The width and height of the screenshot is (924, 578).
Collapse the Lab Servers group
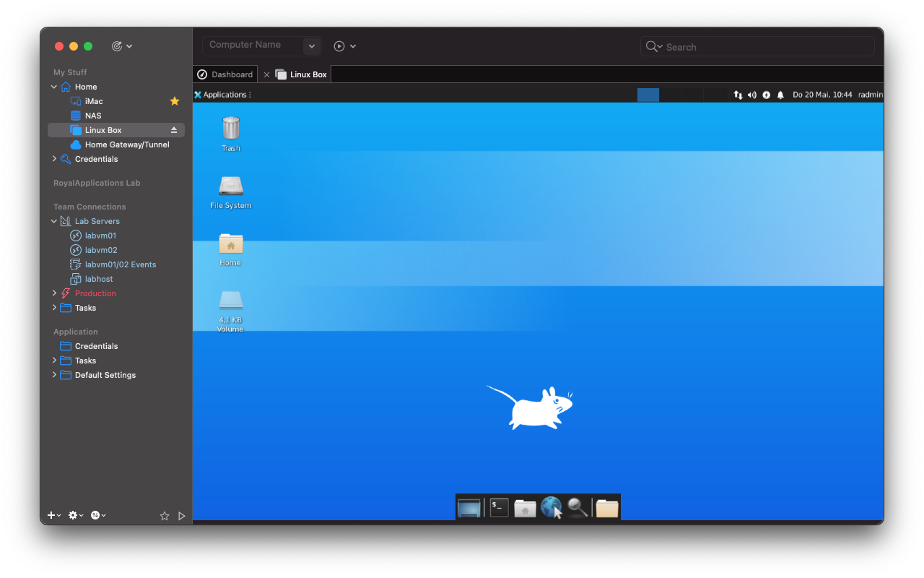[x=54, y=221]
